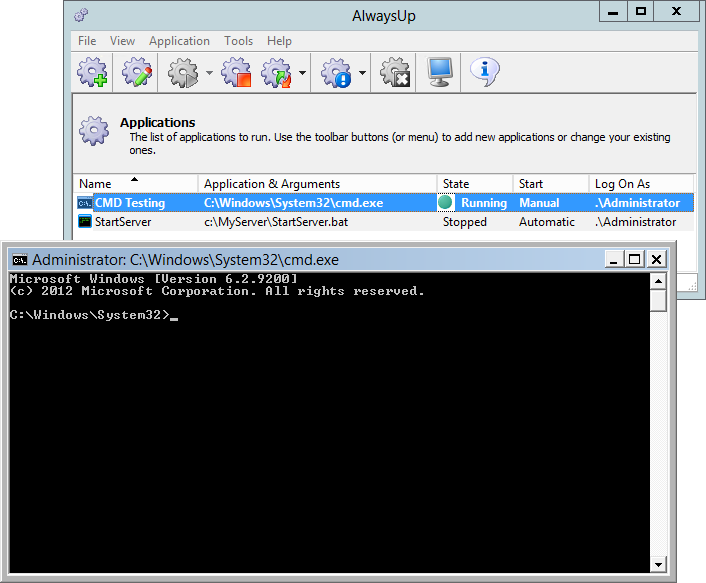Edit the selected application using the pencil gear icon
706x583 pixels.
pyautogui.click(x=137, y=72)
